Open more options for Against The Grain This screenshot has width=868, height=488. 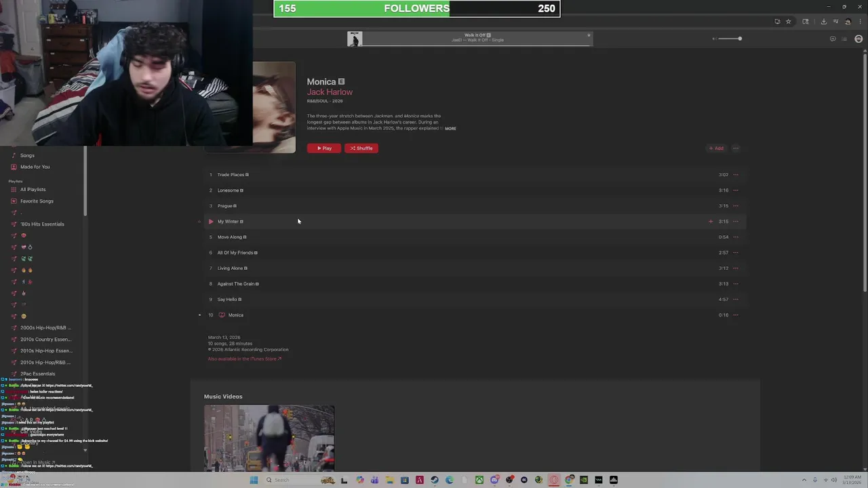tap(736, 284)
